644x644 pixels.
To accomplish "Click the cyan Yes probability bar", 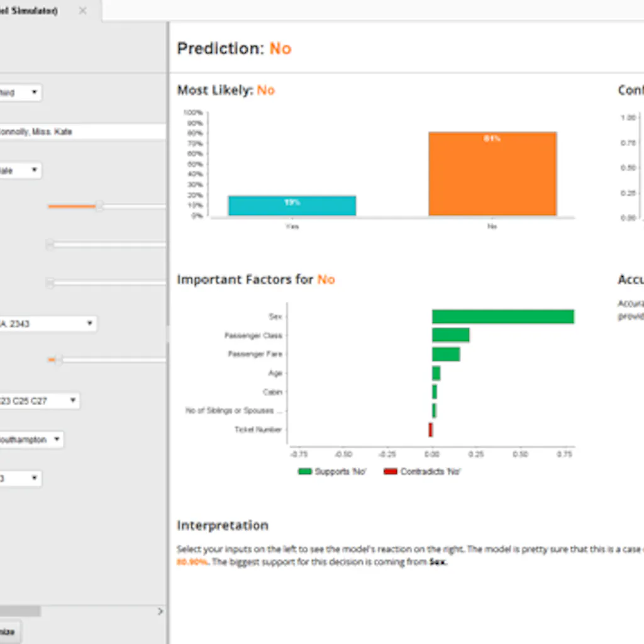I will [x=292, y=206].
